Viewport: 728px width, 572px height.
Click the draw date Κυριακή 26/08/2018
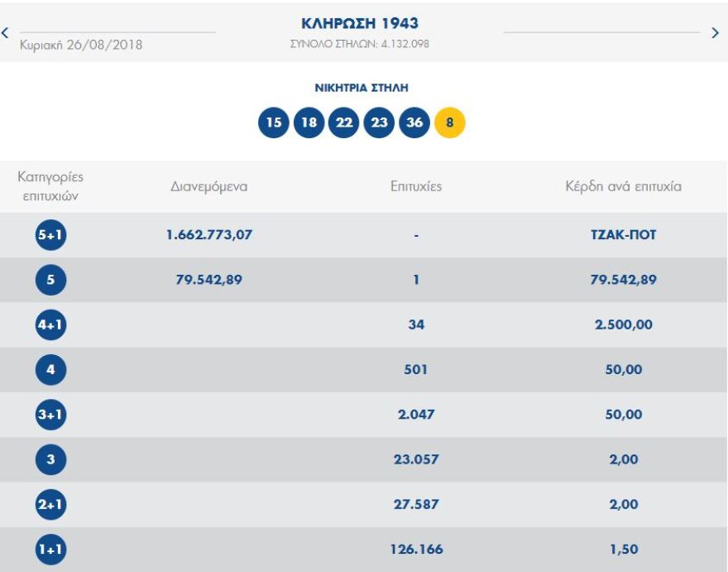click(80, 45)
